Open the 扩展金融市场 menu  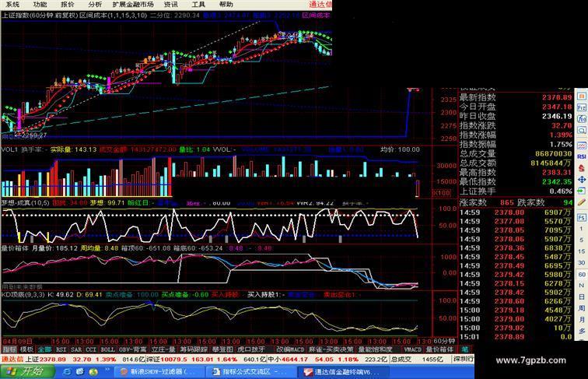133,4
